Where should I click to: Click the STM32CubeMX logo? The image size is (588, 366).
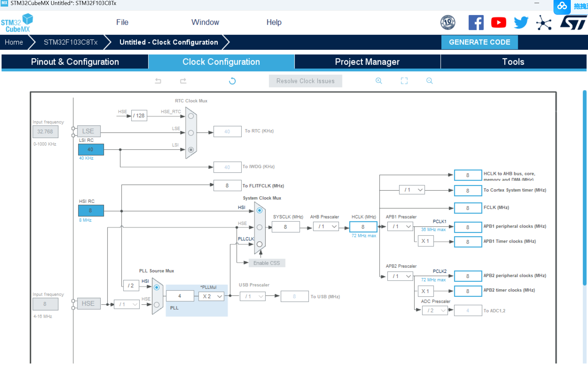coord(17,23)
